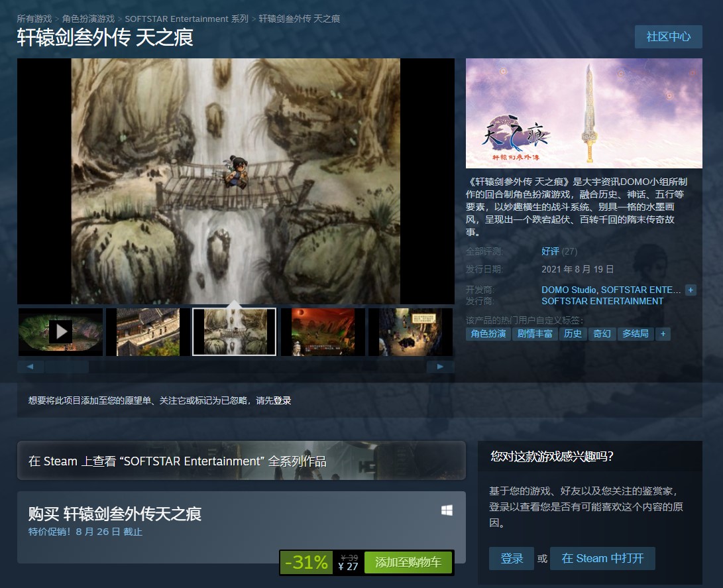Open the 多结局 tag

[636, 334]
